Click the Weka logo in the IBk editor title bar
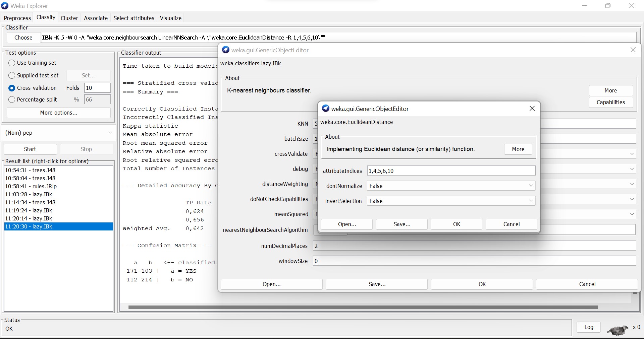 tap(226, 50)
